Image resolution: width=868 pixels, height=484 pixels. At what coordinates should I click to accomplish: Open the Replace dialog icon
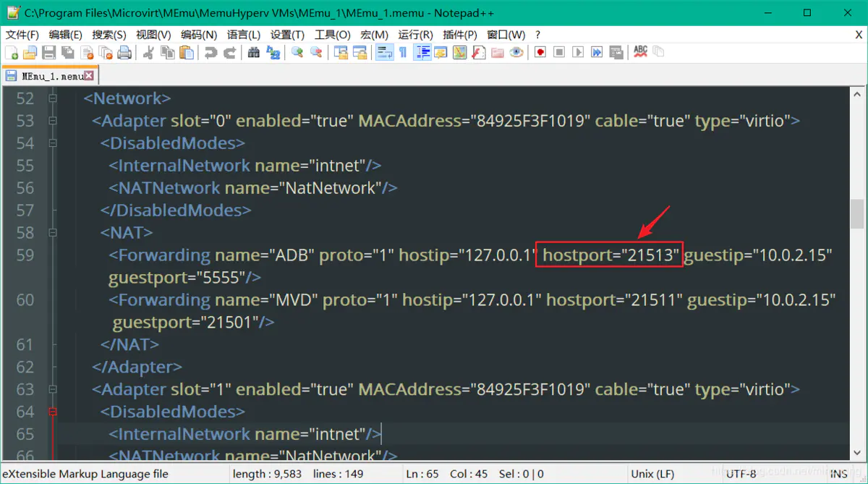pyautogui.click(x=273, y=52)
